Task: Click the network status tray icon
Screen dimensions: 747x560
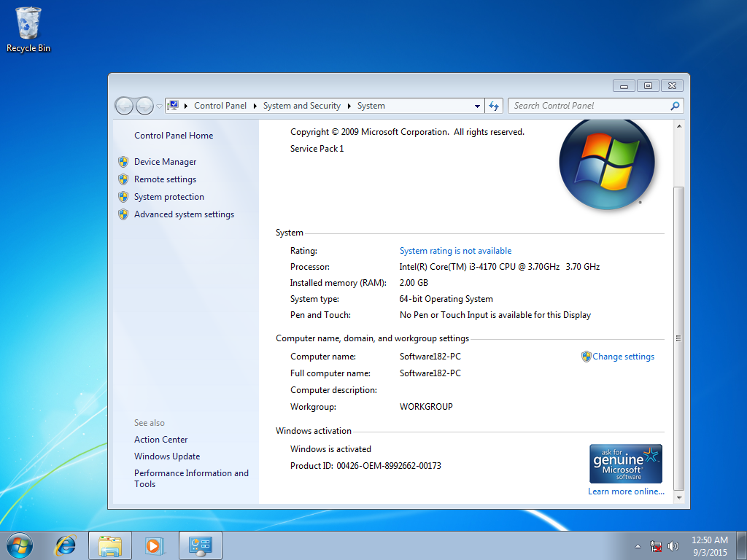Action: tap(656, 546)
